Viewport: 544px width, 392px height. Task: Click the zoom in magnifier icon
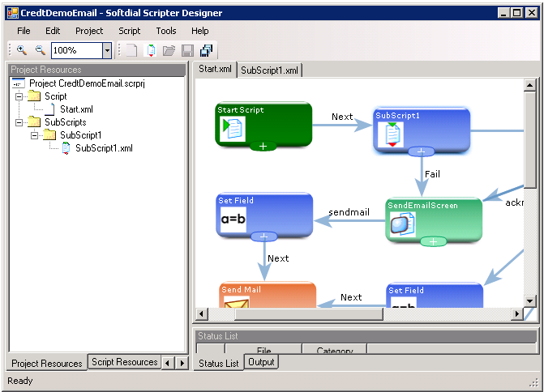(x=22, y=50)
